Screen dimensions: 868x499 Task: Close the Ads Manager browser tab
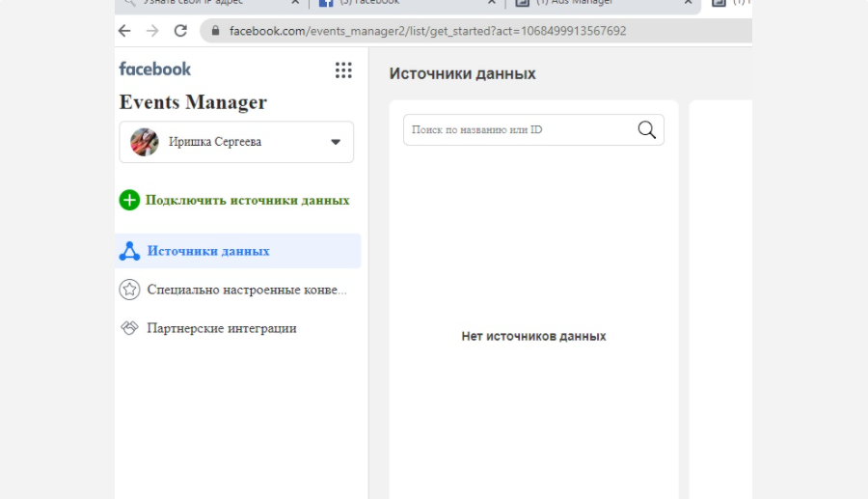[x=688, y=2]
